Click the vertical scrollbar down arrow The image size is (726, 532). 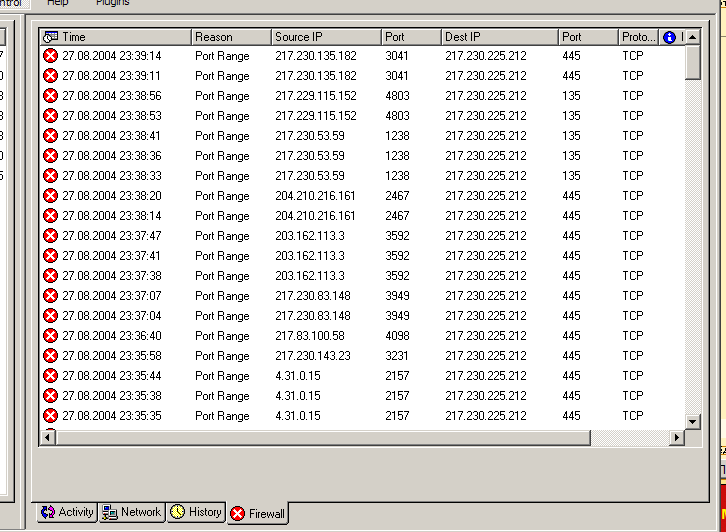tap(693, 422)
